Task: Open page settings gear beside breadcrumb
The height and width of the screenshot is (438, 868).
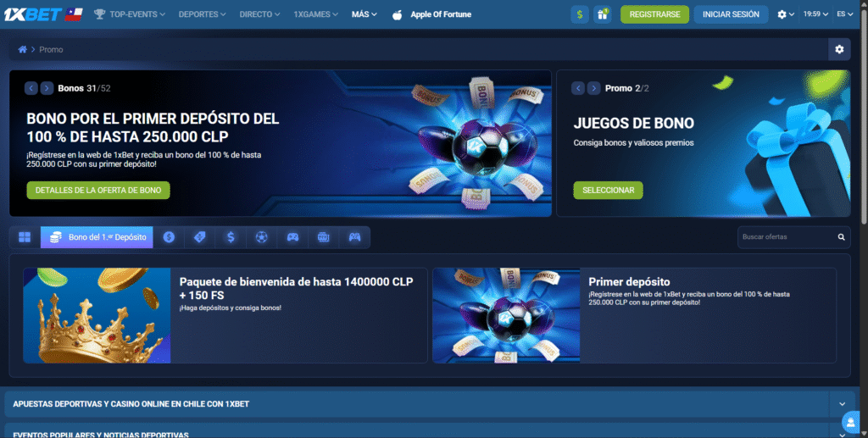Action: coord(839,49)
